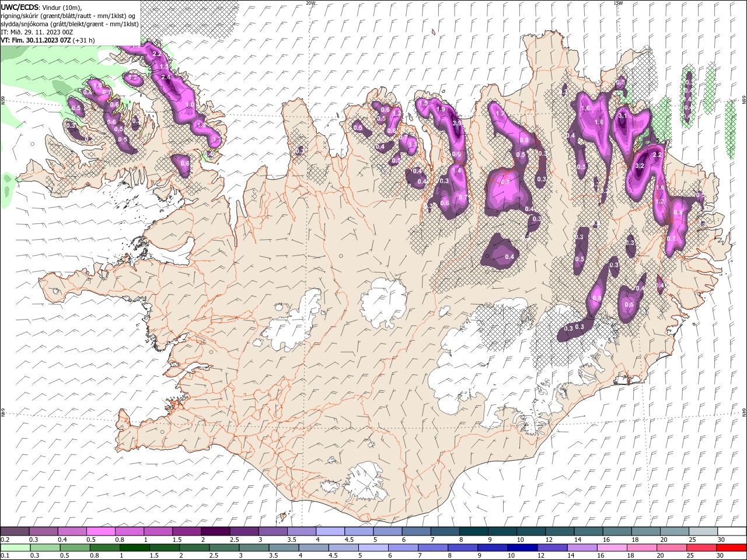This screenshot has height=560, width=747.
Task: Pick the 3 swatch on the snow scale
Action: pos(272,531)
